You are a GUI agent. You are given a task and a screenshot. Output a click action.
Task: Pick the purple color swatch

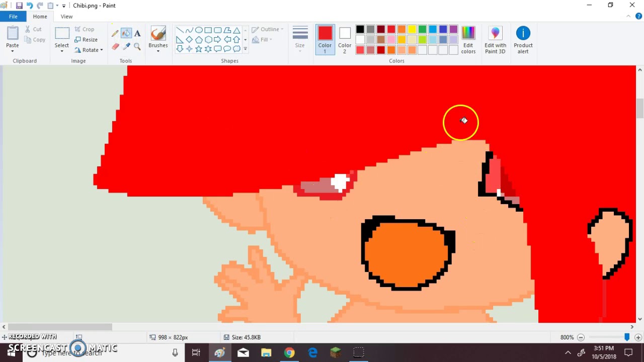point(453,29)
